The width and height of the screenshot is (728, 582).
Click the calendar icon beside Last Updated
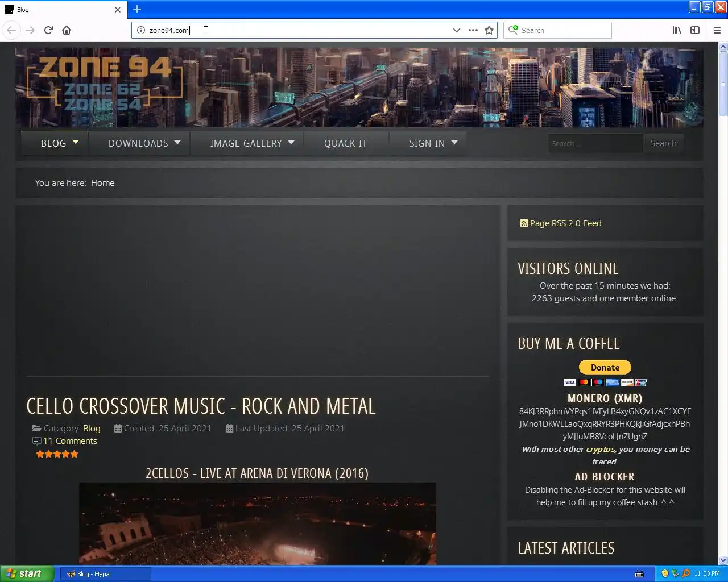tap(229, 429)
